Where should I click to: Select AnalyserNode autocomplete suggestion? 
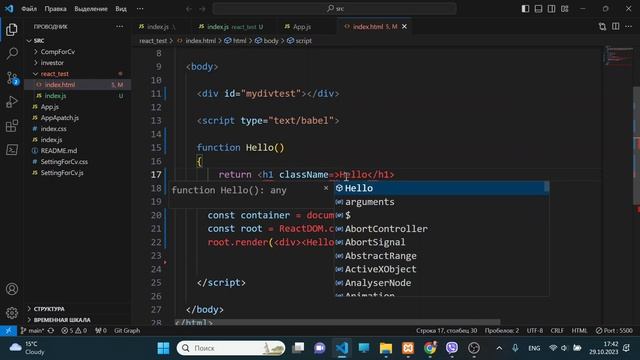tap(442, 282)
